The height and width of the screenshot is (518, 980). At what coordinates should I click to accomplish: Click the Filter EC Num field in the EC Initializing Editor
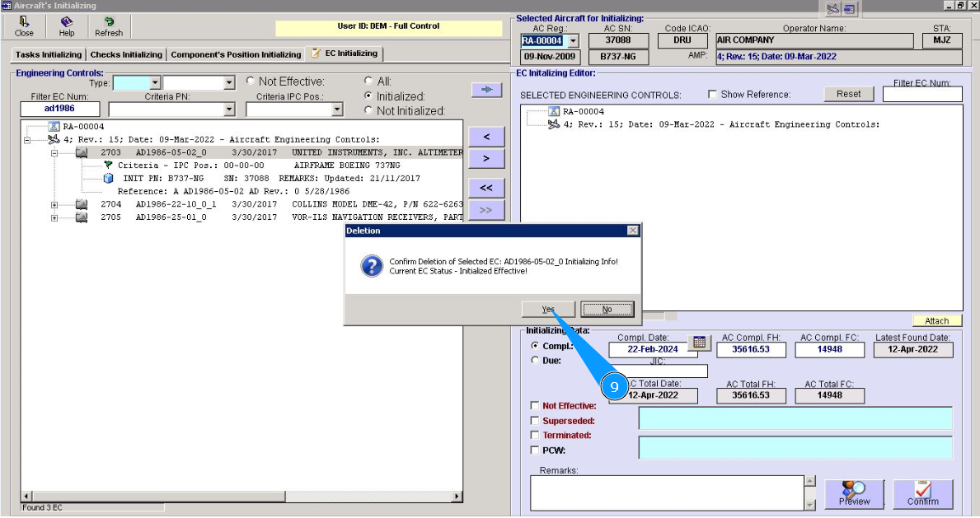pos(921,95)
